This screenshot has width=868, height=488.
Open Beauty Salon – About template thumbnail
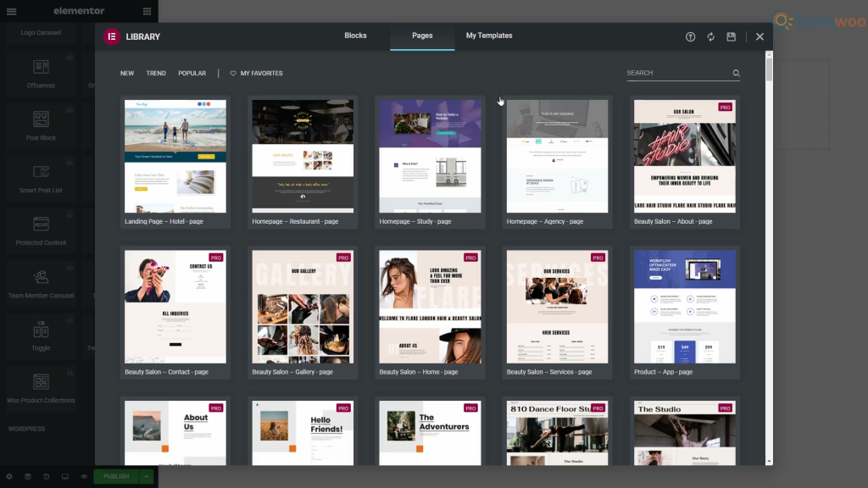(x=685, y=156)
